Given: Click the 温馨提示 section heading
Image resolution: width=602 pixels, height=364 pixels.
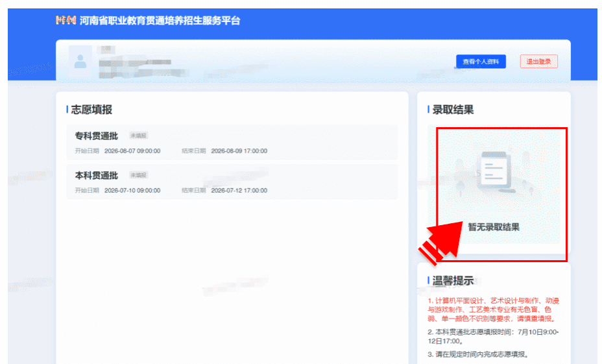Looking at the screenshot, I should 453,281.
